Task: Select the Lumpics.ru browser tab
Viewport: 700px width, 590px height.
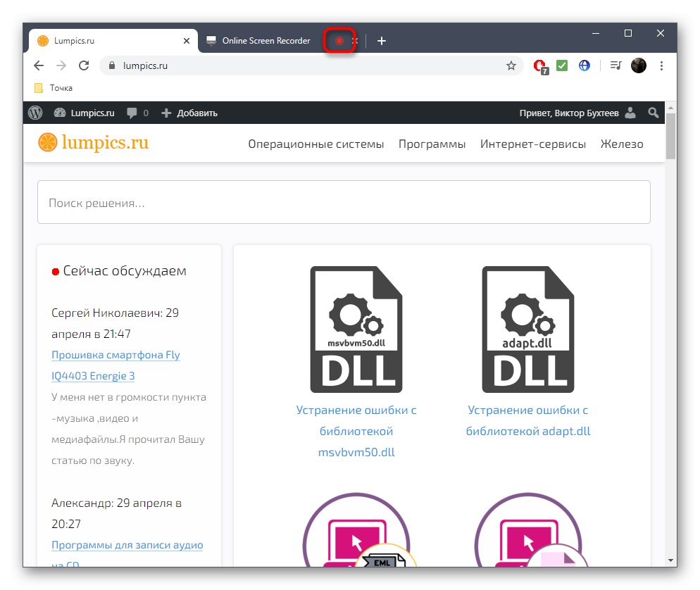Action: click(x=111, y=41)
